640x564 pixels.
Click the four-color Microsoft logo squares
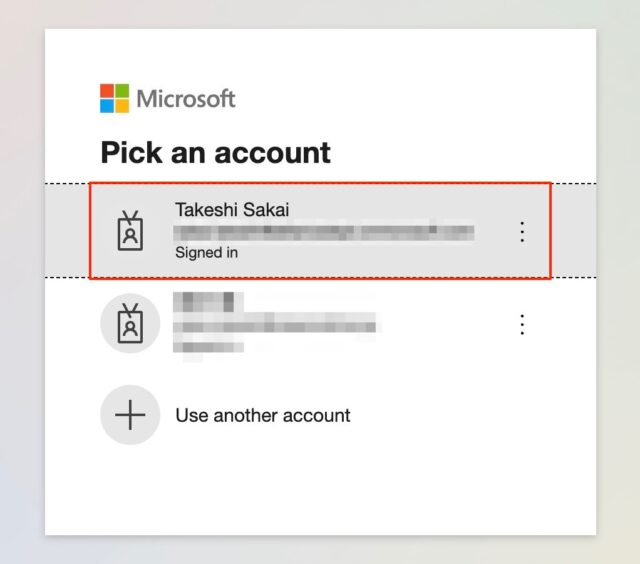coord(115,98)
